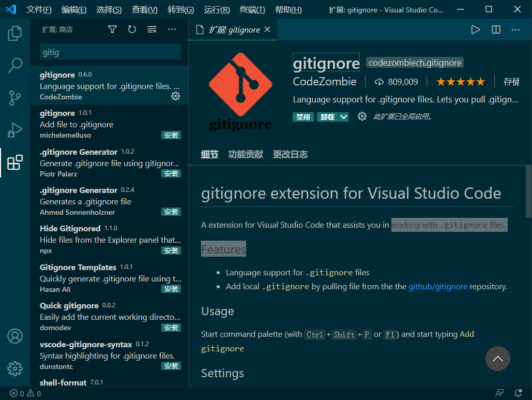Install Gitignore Templates by Hasan Ali

click(x=171, y=289)
